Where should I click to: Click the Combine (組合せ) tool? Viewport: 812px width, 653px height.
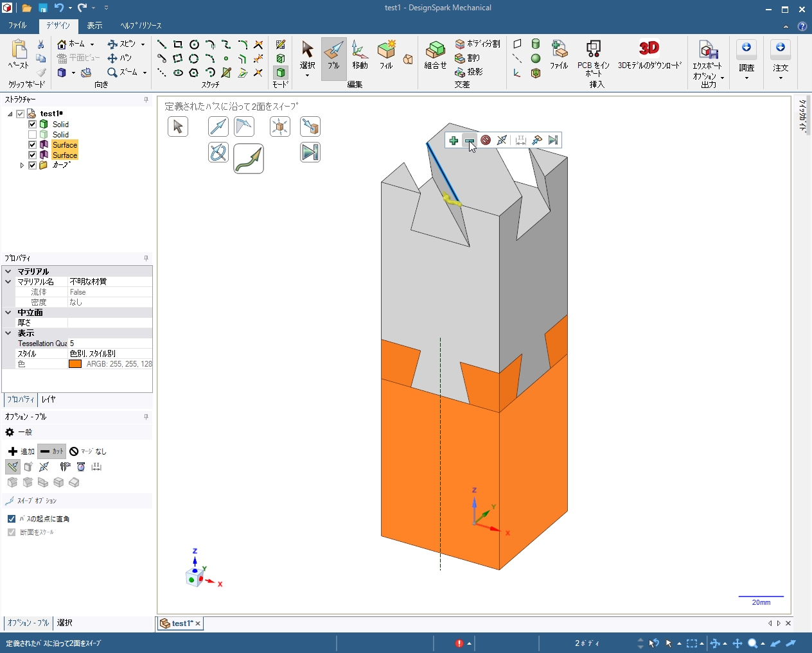[435, 55]
